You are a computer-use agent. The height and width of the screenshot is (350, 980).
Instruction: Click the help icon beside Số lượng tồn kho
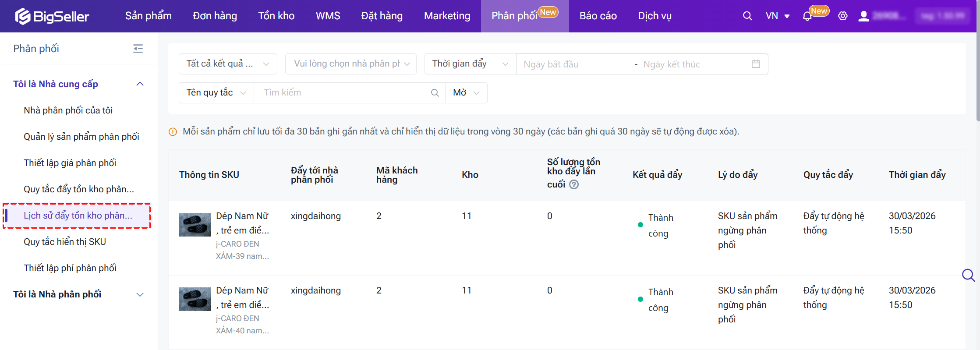pos(574,184)
